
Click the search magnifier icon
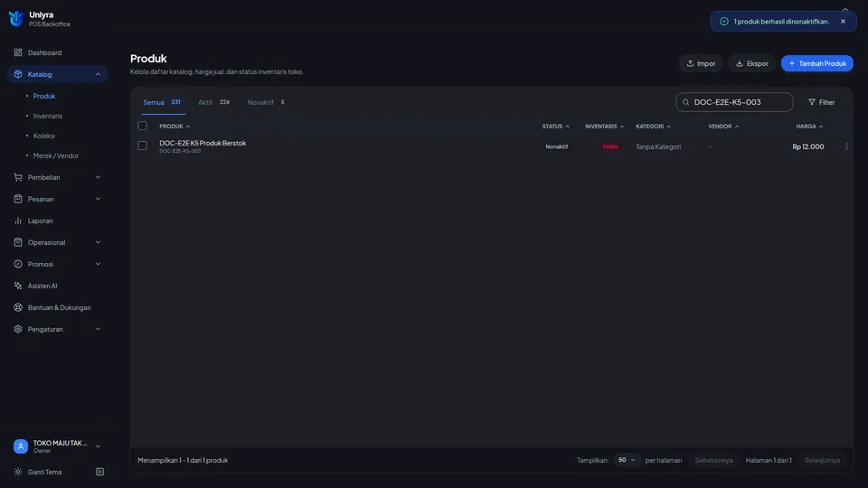(686, 102)
